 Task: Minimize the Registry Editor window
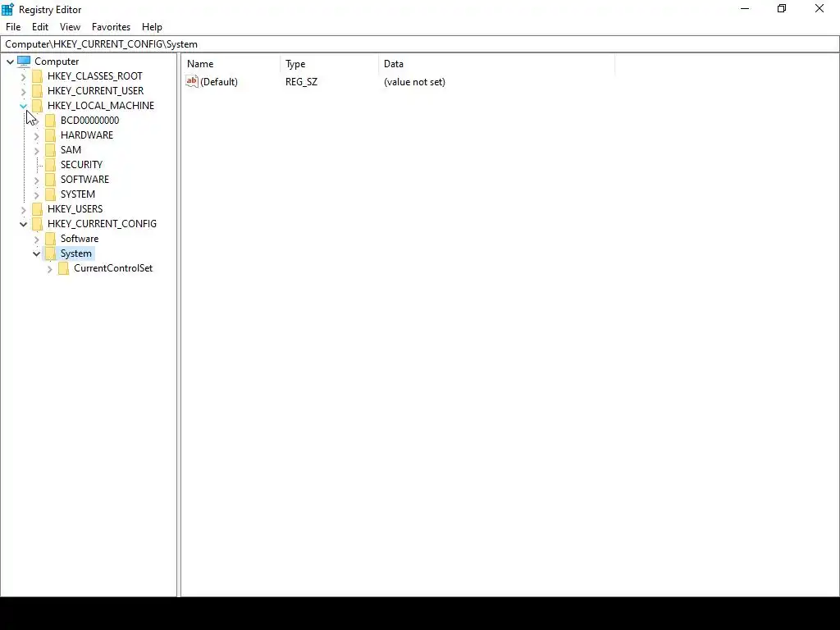coord(745,8)
